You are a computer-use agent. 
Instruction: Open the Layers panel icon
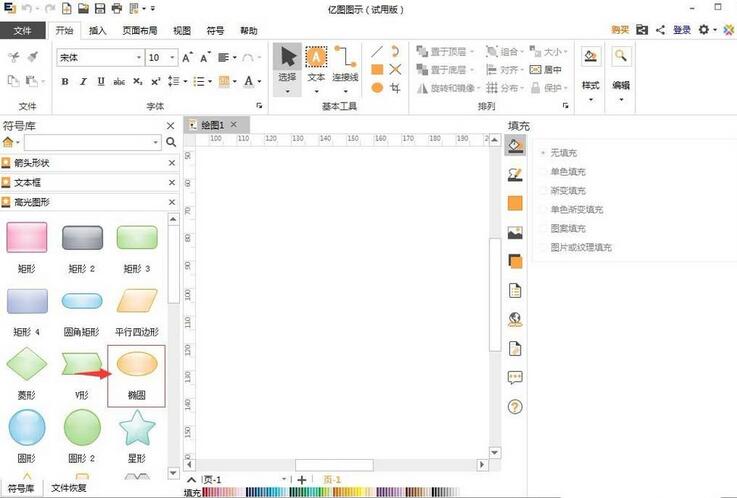point(515,261)
